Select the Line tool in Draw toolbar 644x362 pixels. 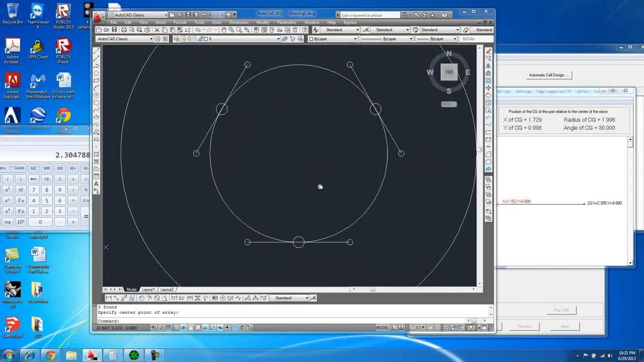[96, 52]
